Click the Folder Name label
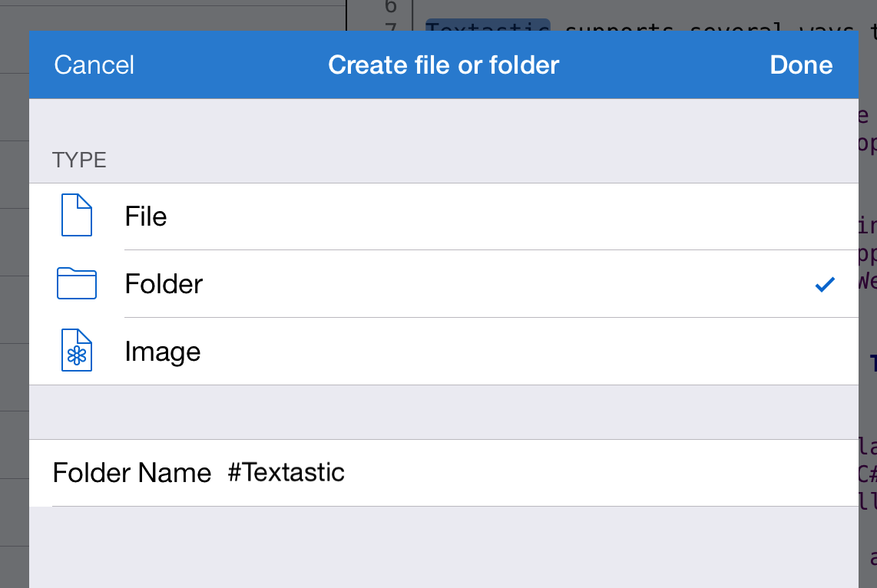This screenshot has width=877, height=588. tap(132, 473)
